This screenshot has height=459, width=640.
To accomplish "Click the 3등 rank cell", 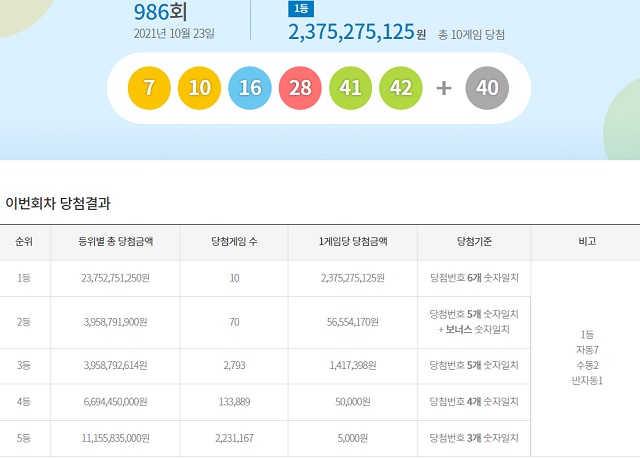I will [24, 366].
